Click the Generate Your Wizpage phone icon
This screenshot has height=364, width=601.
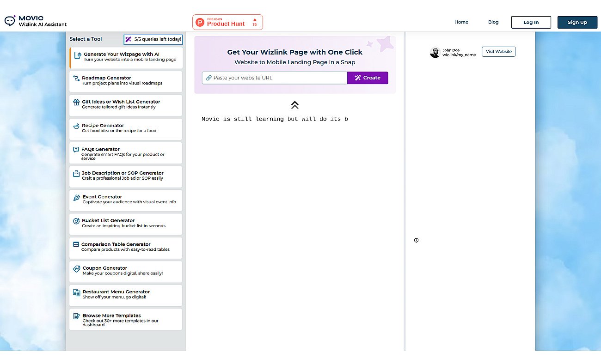coord(78,55)
